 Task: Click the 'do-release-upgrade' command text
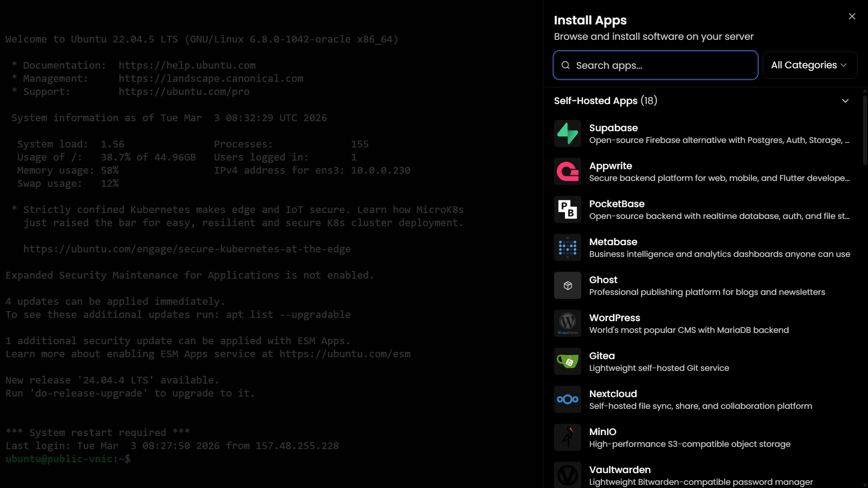pos(89,393)
